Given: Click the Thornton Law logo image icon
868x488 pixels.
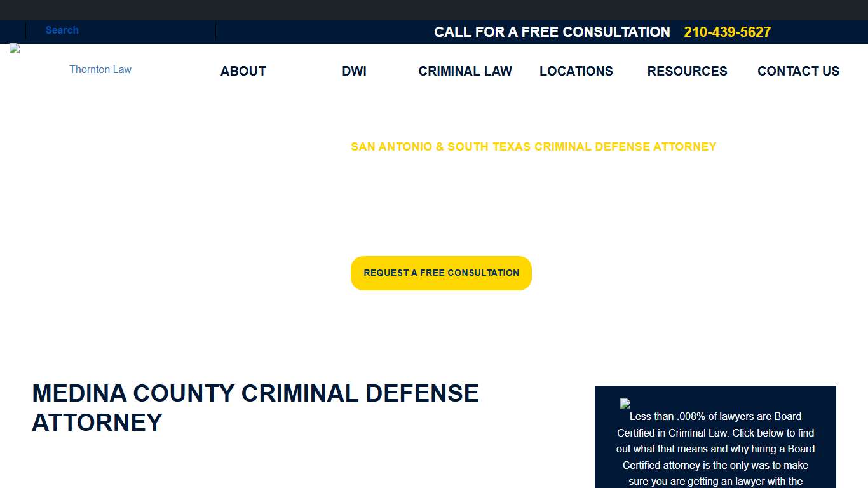Looking at the screenshot, I should (14, 48).
